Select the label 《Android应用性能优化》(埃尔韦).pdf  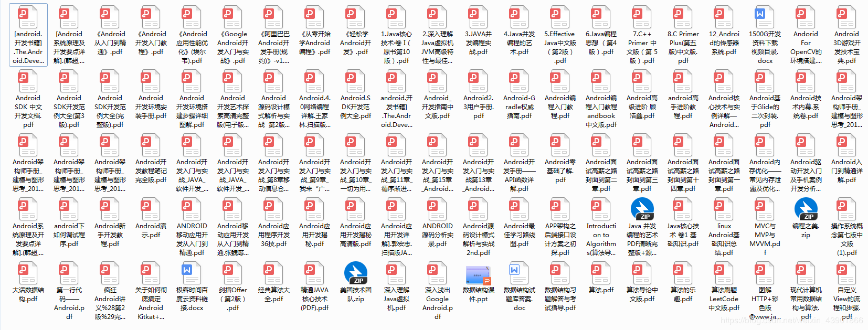point(192,47)
